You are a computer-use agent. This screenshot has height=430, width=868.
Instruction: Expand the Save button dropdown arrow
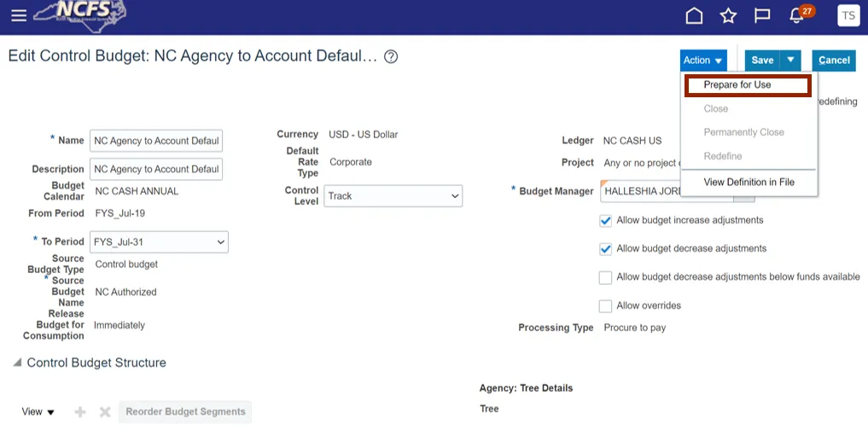pyautogui.click(x=791, y=60)
